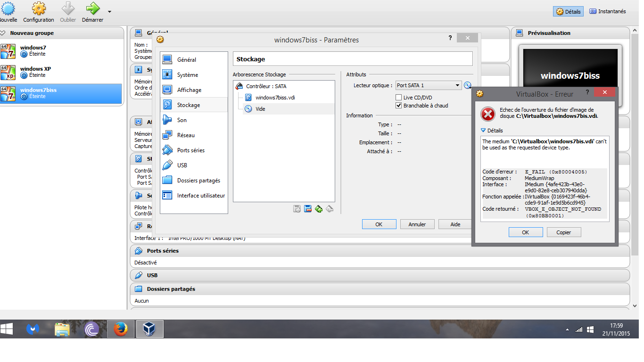Open the dropdown arrow beside Démarrer

(109, 11)
